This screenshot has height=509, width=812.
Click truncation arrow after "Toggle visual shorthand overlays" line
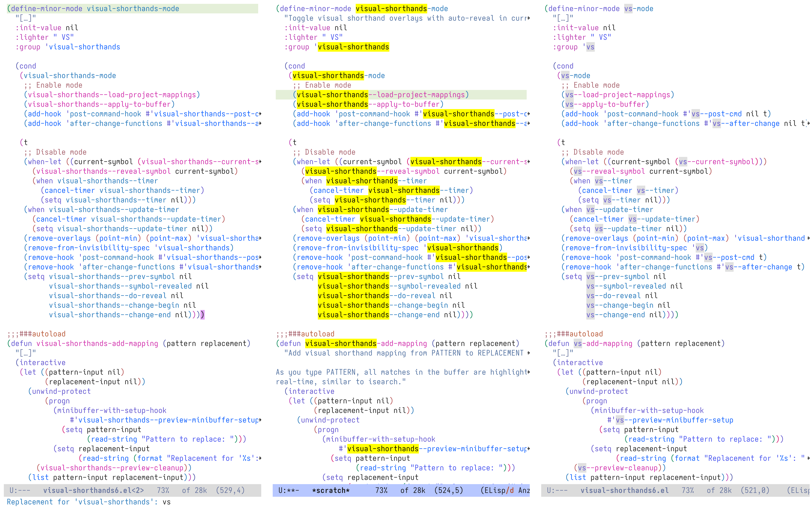[x=528, y=18]
